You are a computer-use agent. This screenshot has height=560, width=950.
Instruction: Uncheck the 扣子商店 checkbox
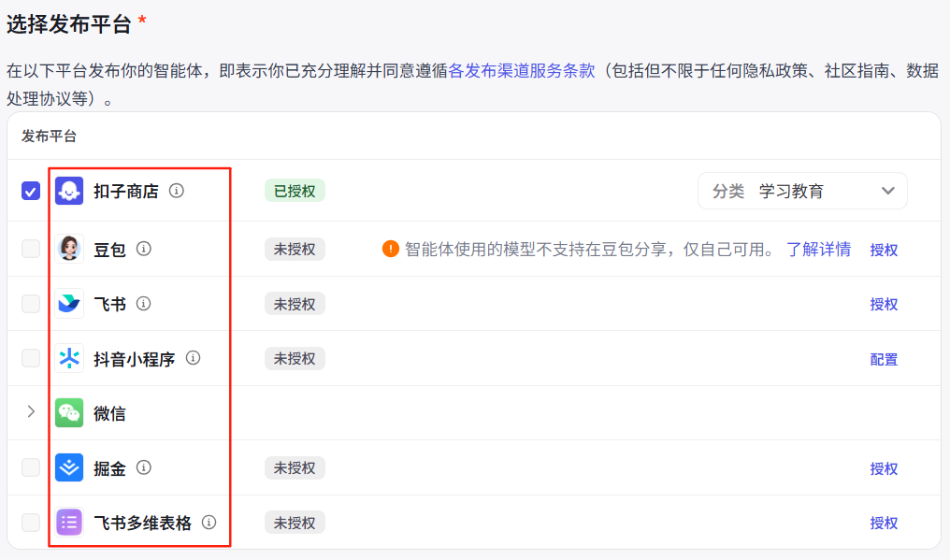[31, 191]
